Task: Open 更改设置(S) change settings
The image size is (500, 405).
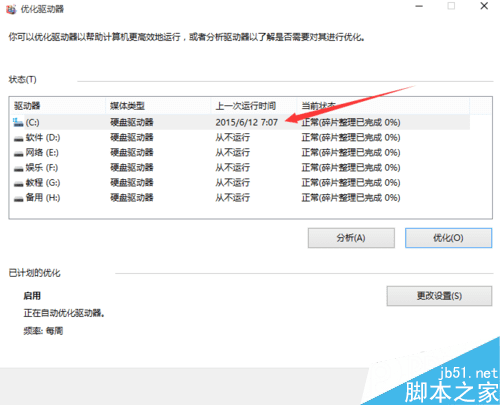Action: coord(439,296)
